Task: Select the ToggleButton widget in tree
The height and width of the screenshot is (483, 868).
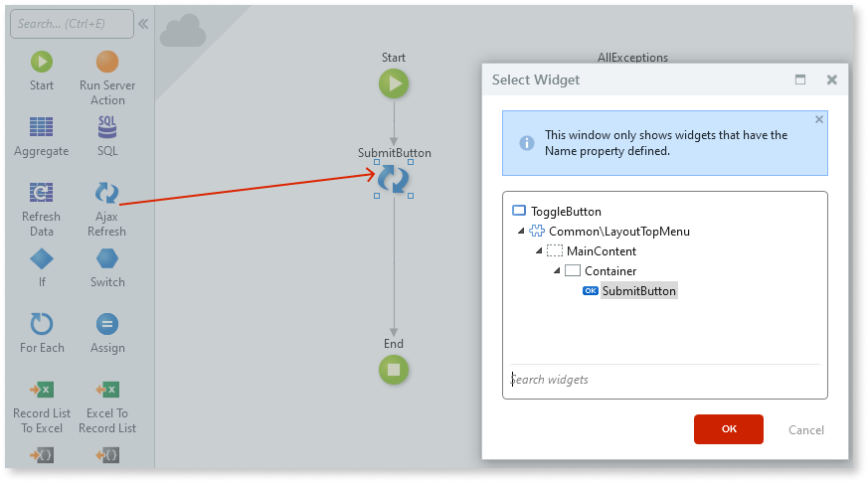Action: click(x=565, y=211)
